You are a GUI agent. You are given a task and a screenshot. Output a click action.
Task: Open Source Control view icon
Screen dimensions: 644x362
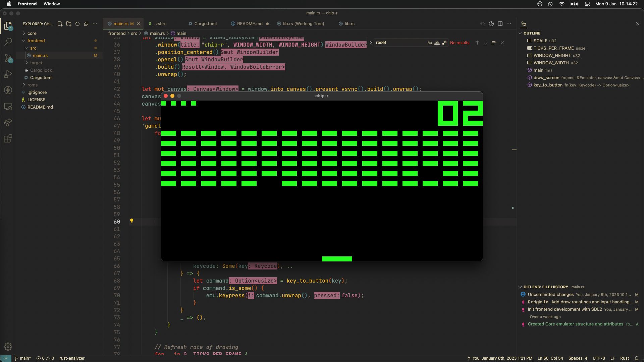click(8, 58)
